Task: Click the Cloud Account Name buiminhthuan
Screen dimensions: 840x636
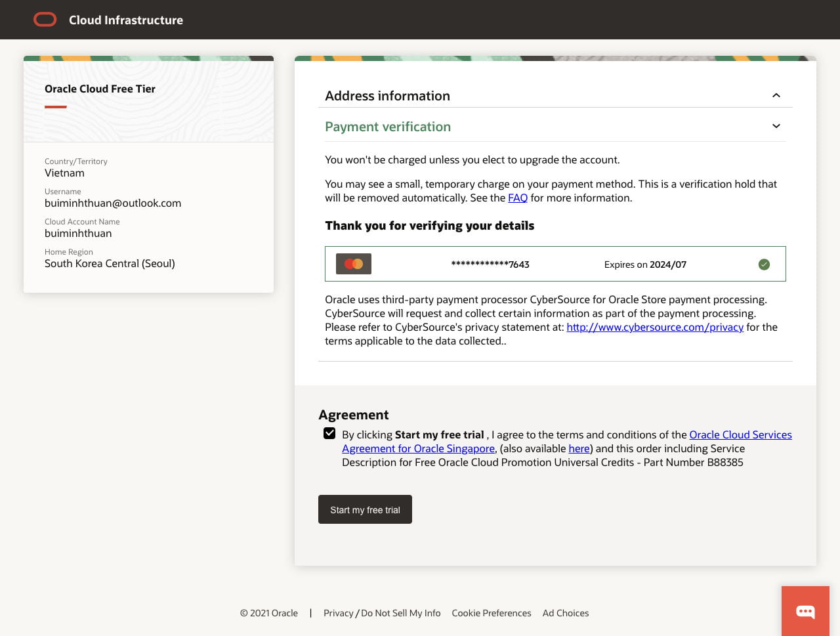Action: click(78, 234)
